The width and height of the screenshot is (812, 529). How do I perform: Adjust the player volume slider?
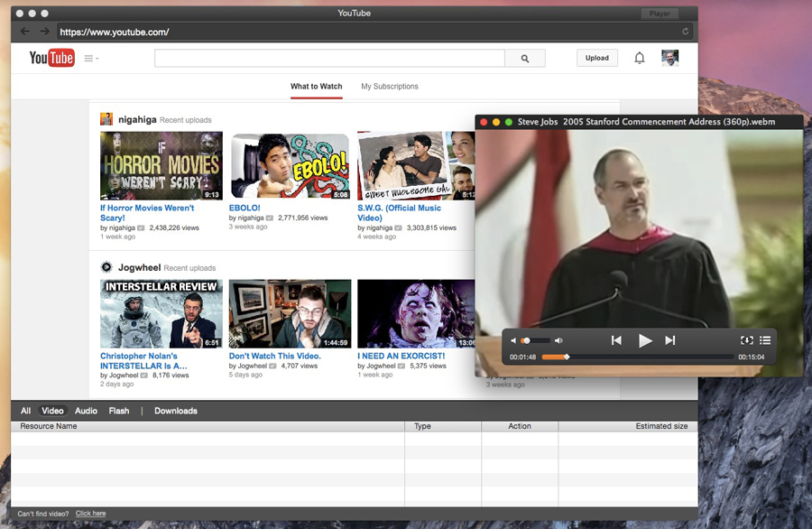535,340
